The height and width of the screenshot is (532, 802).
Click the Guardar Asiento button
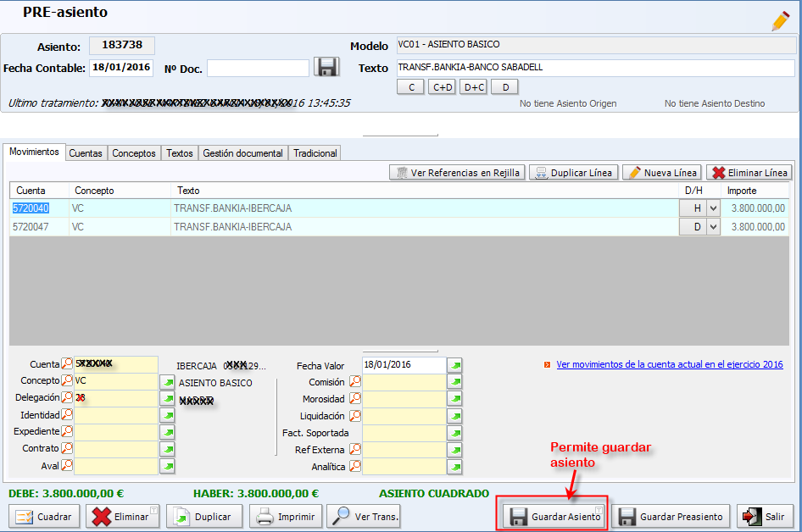554,517
